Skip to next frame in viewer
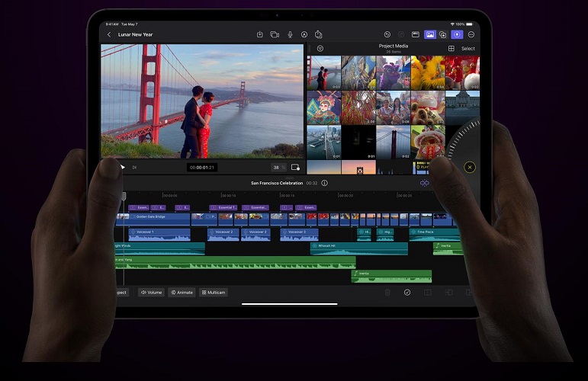This screenshot has height=381, width=588. tap(134, 168)
